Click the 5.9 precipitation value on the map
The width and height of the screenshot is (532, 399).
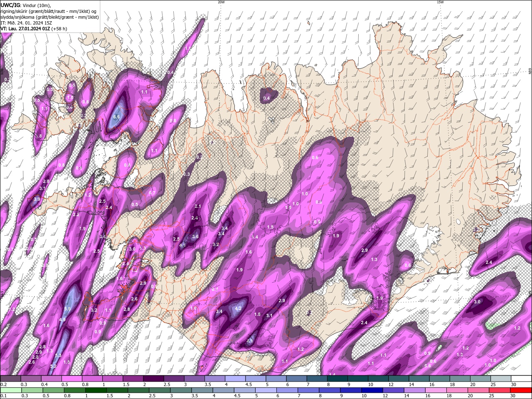[68, 309]
